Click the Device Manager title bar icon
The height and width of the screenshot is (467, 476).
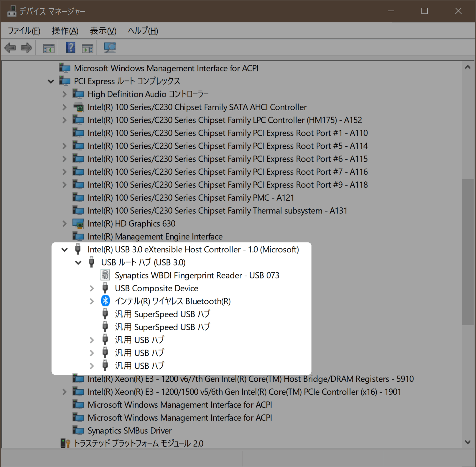[x=12, y=11]
